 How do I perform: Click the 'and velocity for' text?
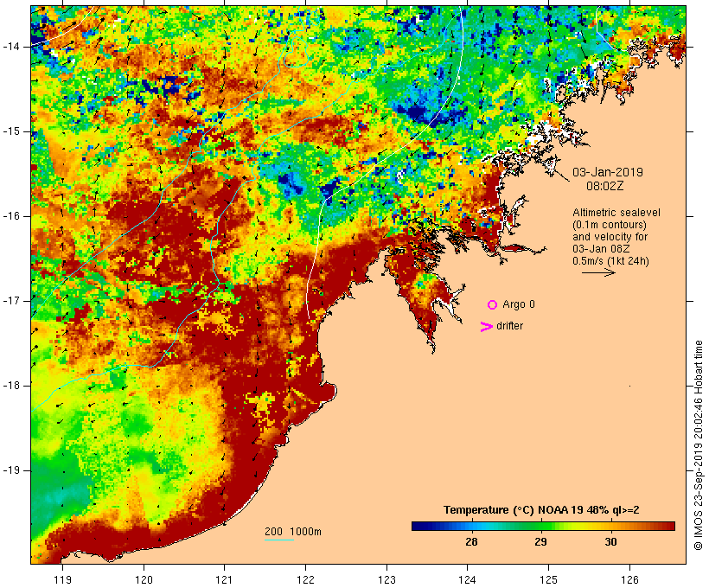tap(610, 237)
